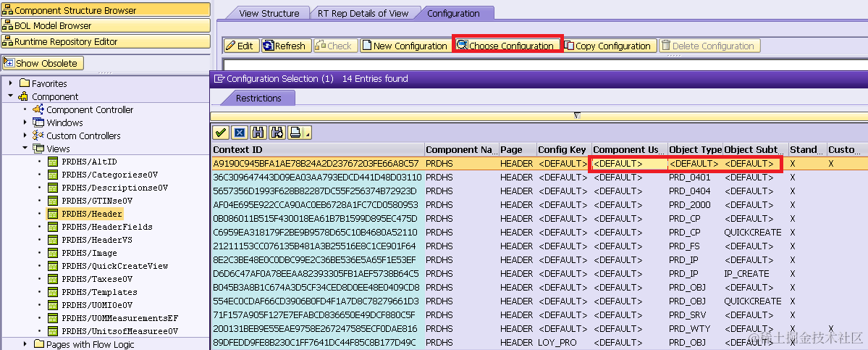The image size is (868, 350).
Task: Select the PRDHS/TaxeseOV view
Action: point(97,279)
